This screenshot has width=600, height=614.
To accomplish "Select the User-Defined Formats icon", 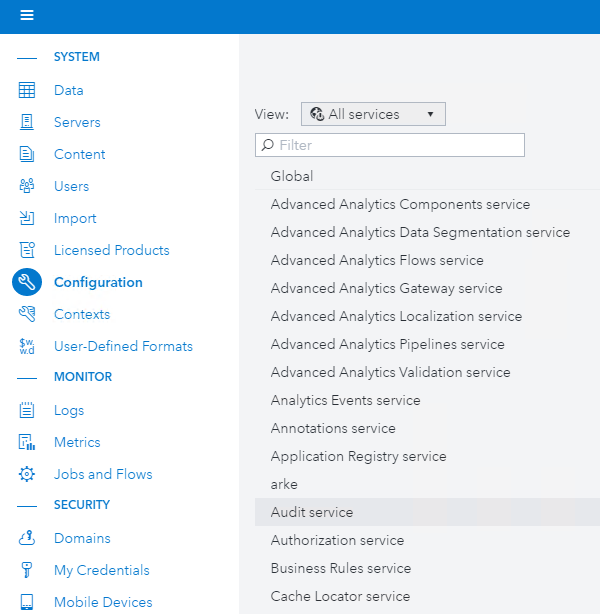I will (27, 346).
